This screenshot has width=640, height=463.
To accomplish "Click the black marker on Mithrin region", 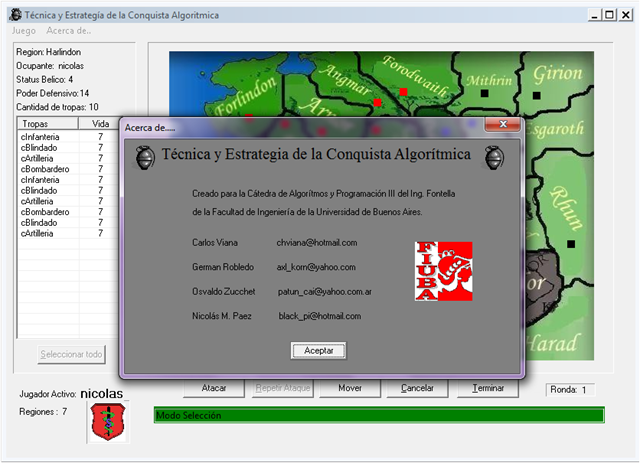I will [485, 92].
